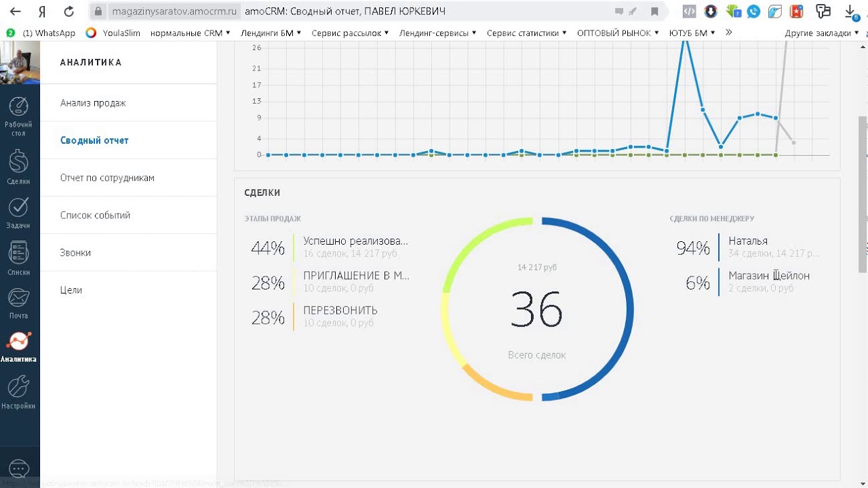Reload the page with refresh icon

[x=68, y=12]
